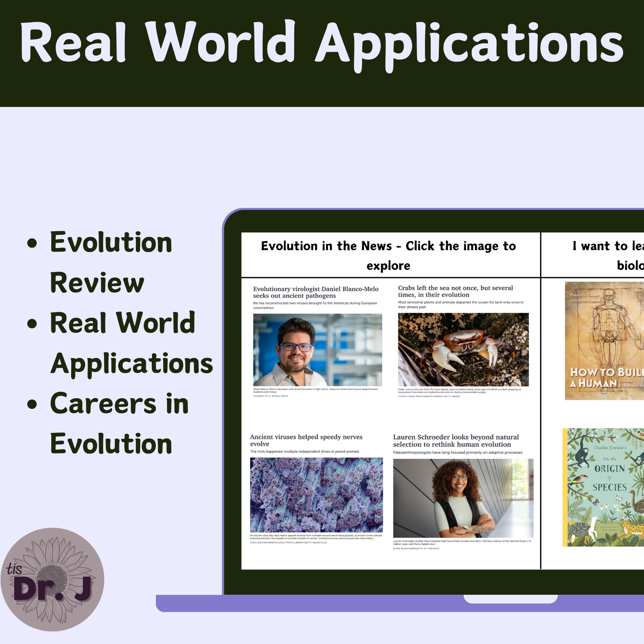
Task: Click the white laptop trackpad notch
Action: coord(510,599)
